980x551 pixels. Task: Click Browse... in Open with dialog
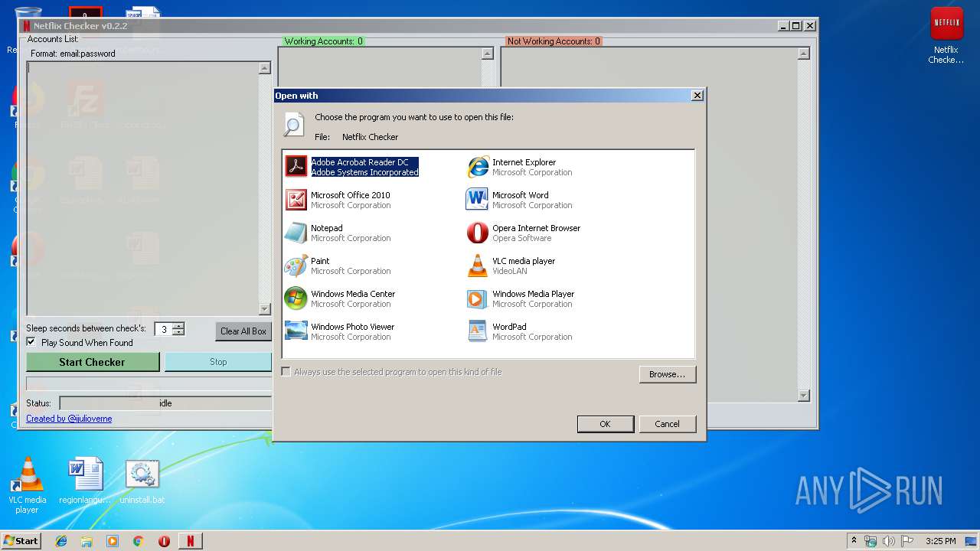coord(668,374)
